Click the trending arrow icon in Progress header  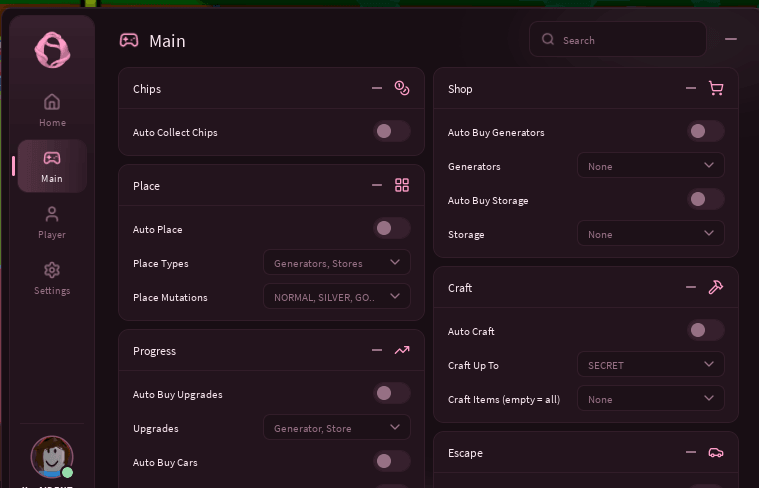click(x=402, y=350)
